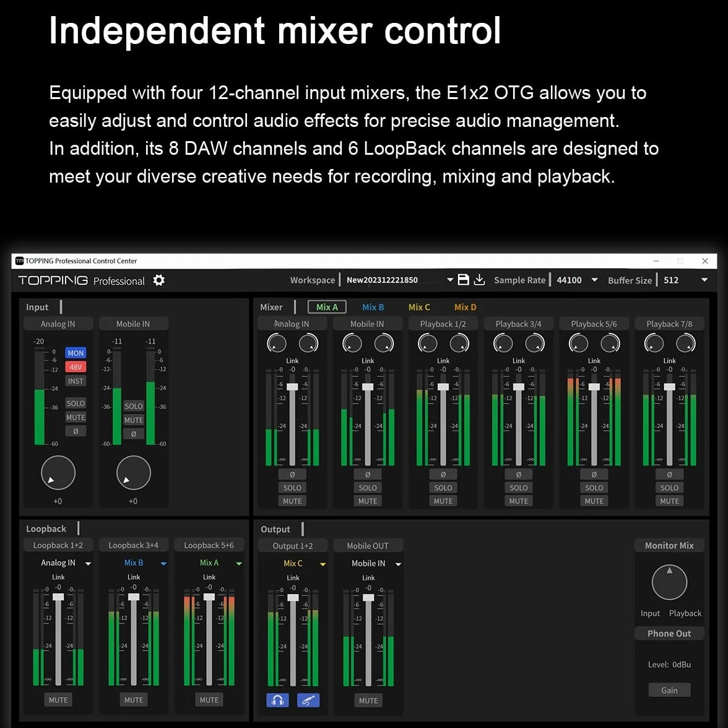
Task: Toggle phase invert on Mixer Analog IN
Action: [x=292, y=474]
